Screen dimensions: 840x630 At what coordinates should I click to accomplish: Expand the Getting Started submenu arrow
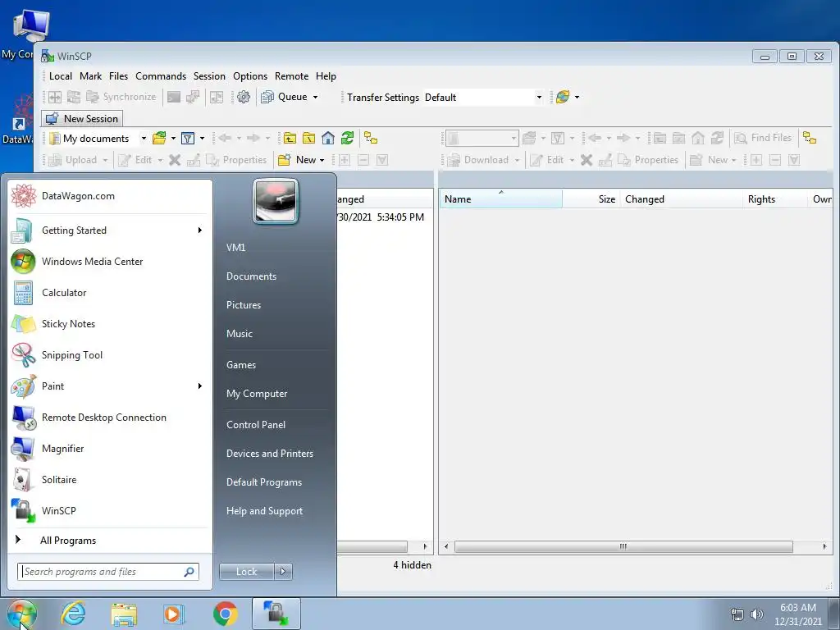(x=200, y=231)
